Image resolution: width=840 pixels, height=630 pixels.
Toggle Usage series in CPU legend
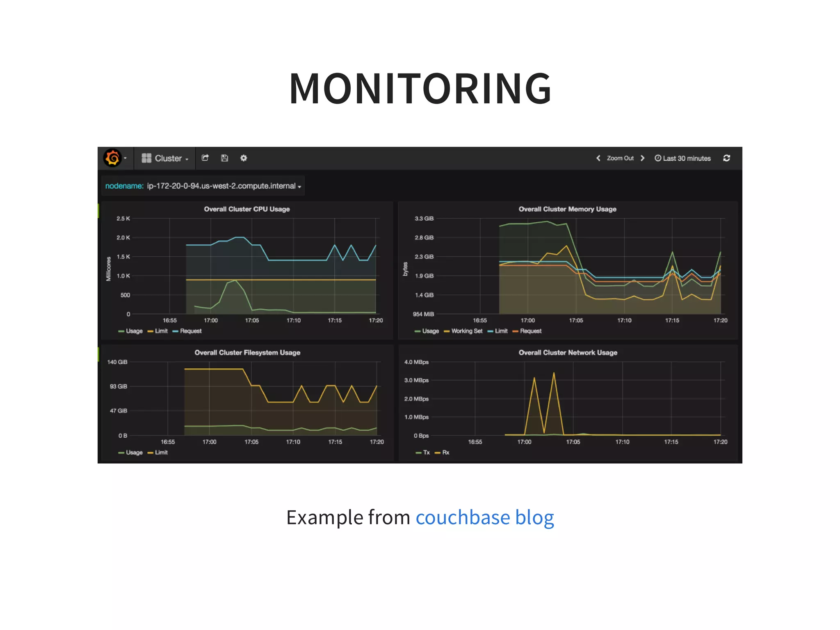130,331
